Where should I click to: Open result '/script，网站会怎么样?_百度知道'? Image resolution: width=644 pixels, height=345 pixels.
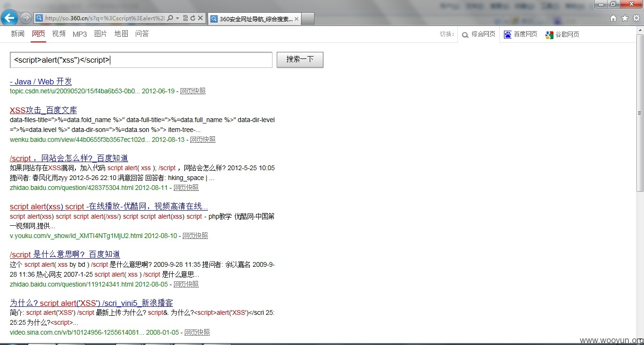pyautogui.click(x=69, y=158)
